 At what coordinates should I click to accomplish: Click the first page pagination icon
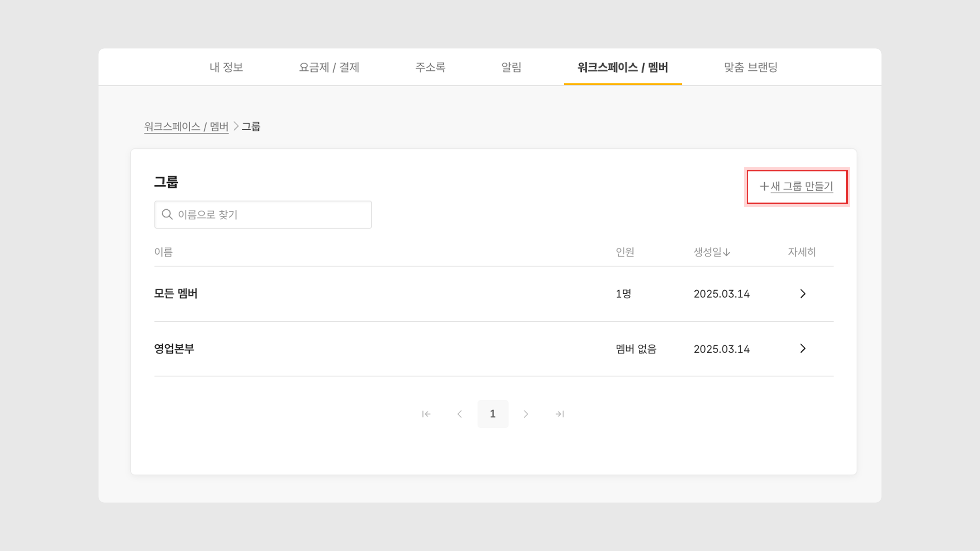[426, 414]
